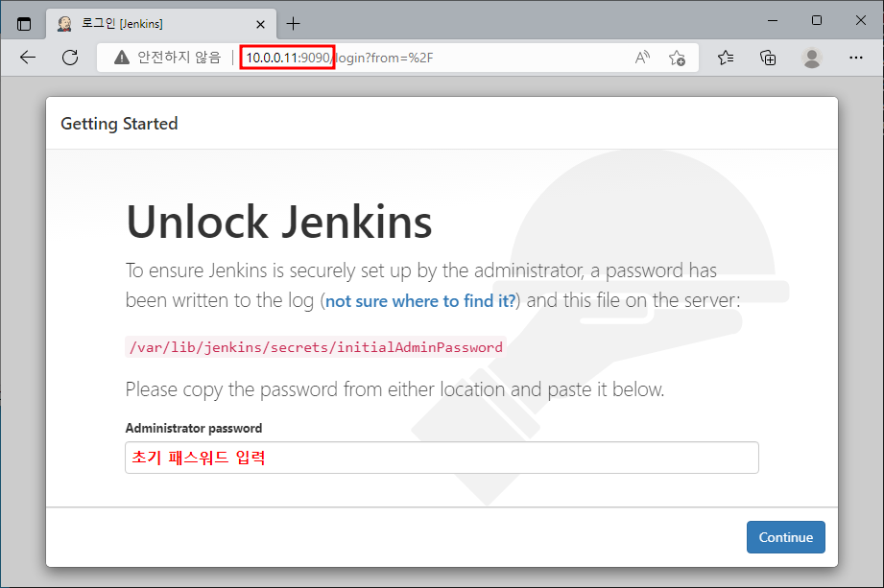The width and height of the screenshot is (884, 588).
Task: Open the 'not sure where to find it?' link
Action: (x=420, y=301)
